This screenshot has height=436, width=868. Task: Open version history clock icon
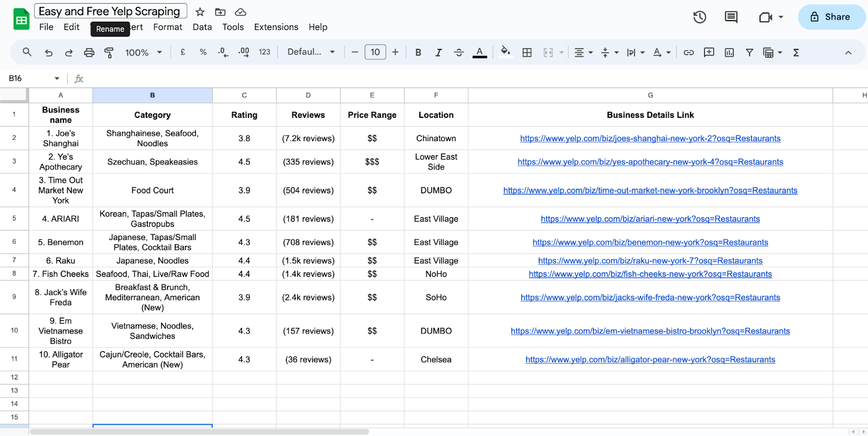pos(700,17)
